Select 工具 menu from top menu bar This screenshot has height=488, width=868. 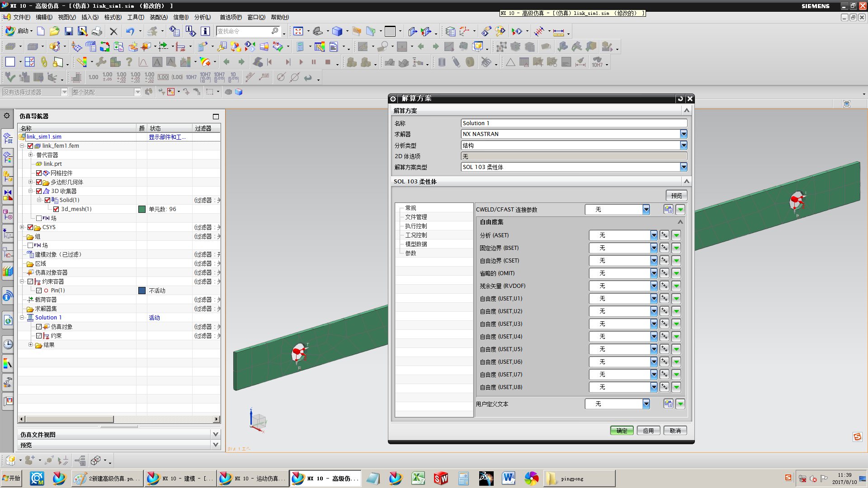click(x=133, y=17)
